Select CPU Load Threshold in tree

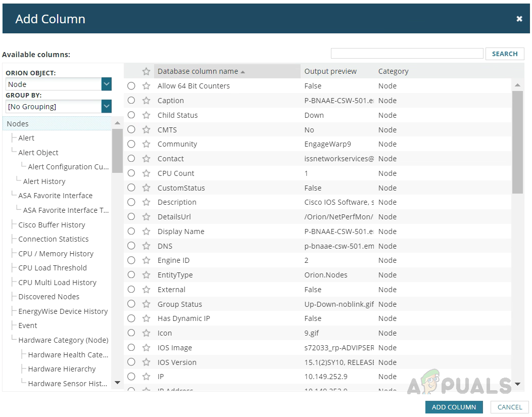(53, 268)
